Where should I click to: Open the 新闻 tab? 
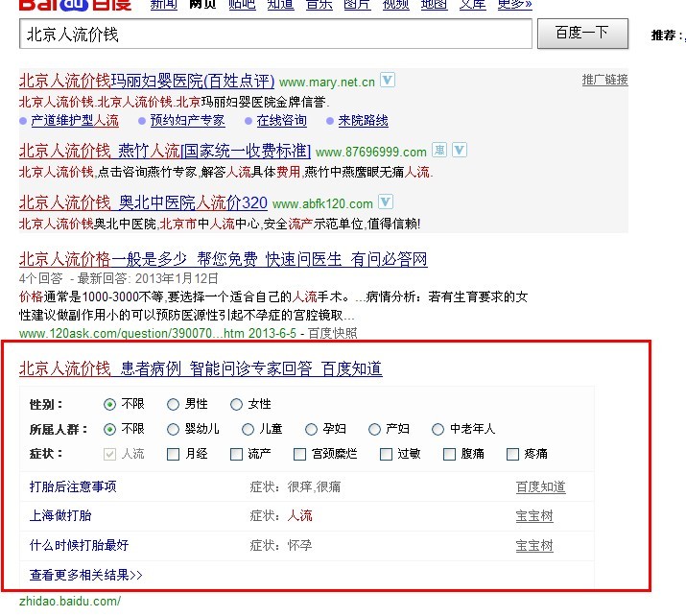click(164, 5)
